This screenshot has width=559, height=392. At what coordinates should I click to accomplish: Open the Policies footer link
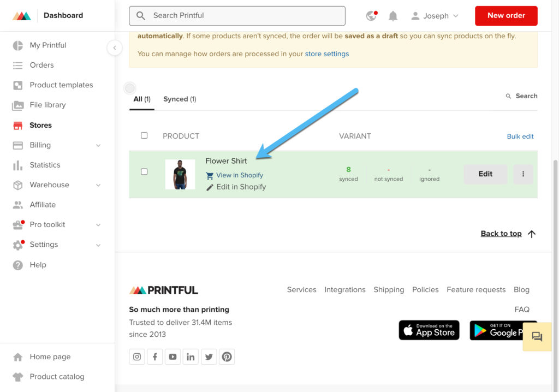pos(425,289)
